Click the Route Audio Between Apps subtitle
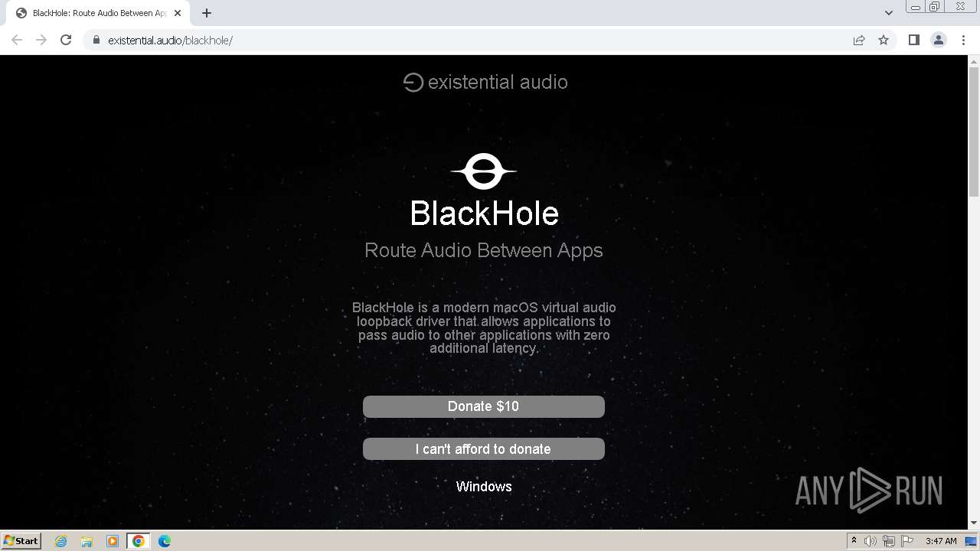 pyautogui.click(x=484, y=250)
